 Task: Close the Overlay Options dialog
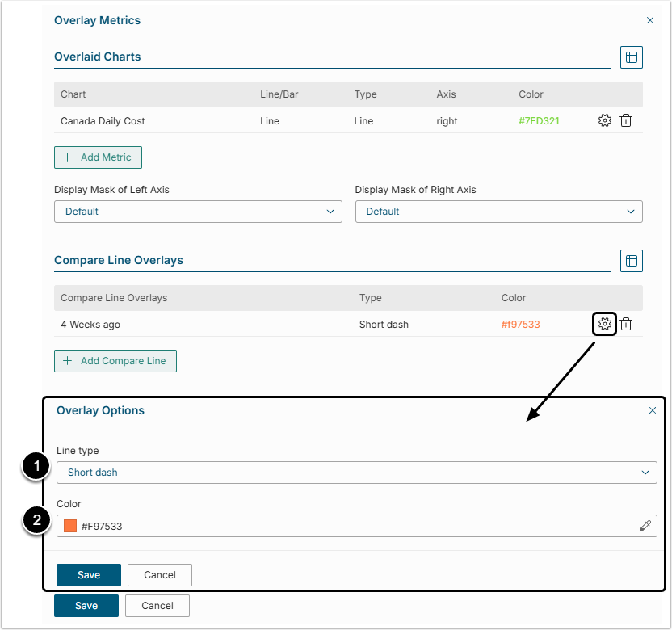tap(653, 410)
